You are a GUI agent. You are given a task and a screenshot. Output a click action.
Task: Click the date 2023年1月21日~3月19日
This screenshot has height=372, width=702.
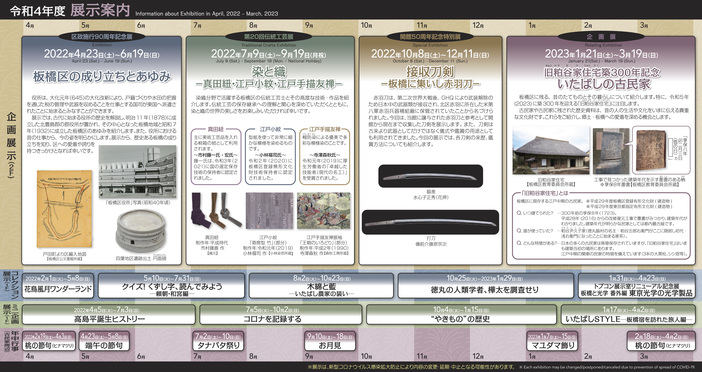tap(601, 54)
